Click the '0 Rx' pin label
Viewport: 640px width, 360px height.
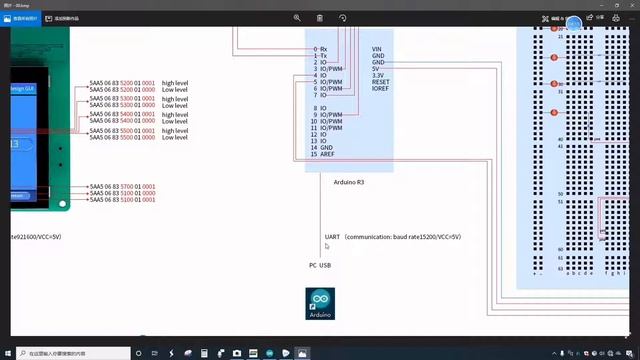coord(320,49)
